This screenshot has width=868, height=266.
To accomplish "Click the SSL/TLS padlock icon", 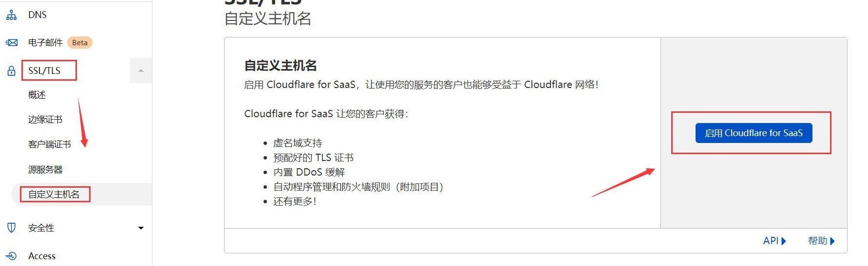I will (x=12, y=71).
